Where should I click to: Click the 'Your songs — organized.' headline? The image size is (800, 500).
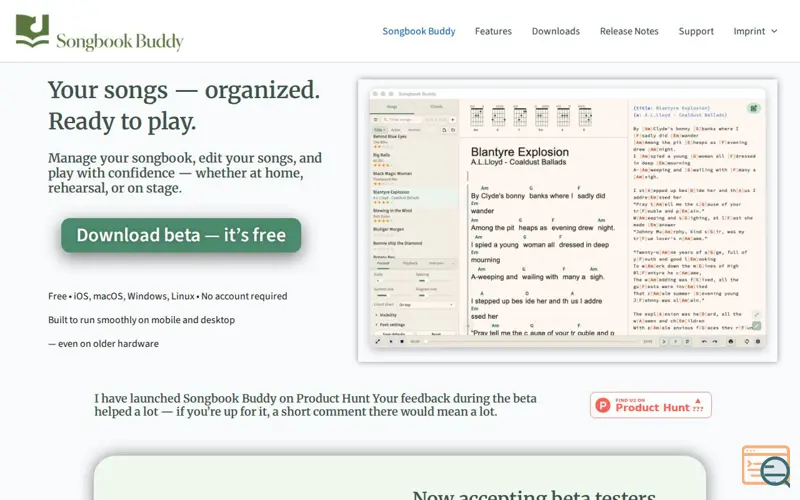click(184, 90)
